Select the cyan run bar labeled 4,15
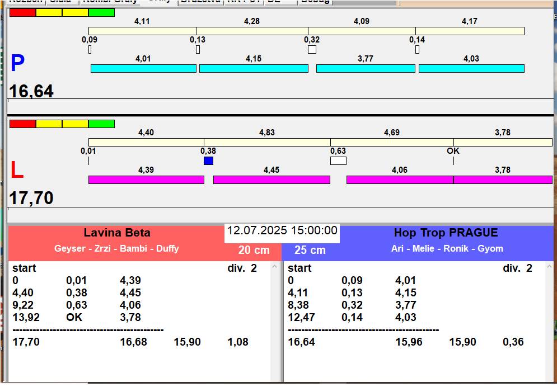Screen dimensions: 557x392 (x=254, y=68)
